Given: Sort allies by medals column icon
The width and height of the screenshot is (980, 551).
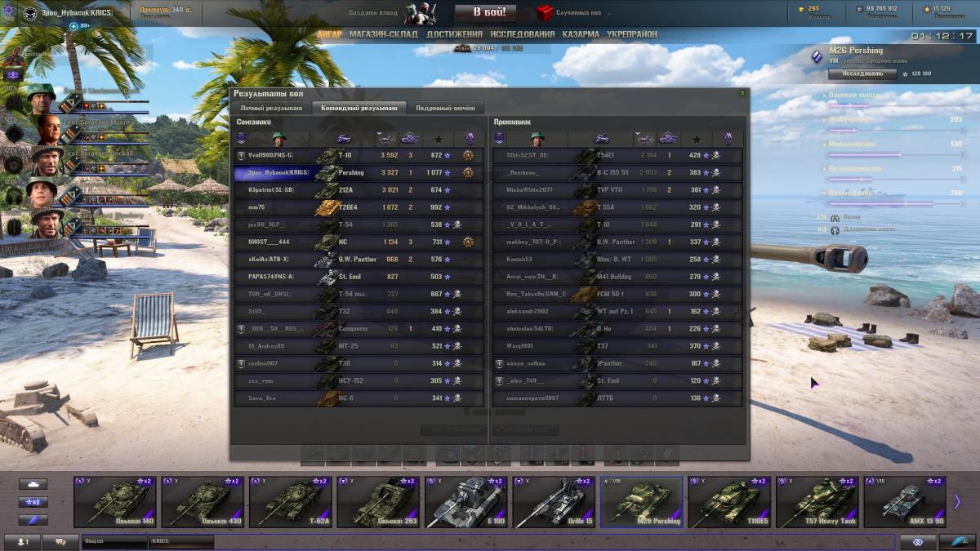Looking at the screenshot, I should (x=469, y=140).
